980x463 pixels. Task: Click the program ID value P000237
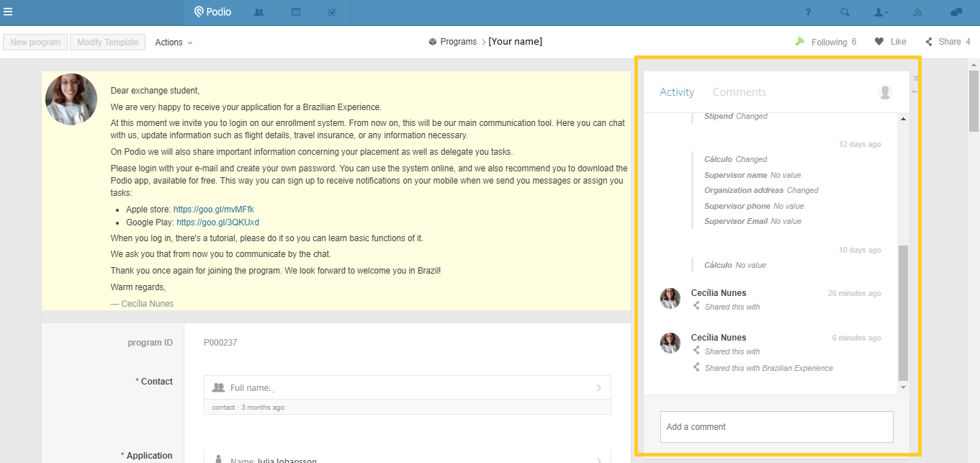point(220,343)
